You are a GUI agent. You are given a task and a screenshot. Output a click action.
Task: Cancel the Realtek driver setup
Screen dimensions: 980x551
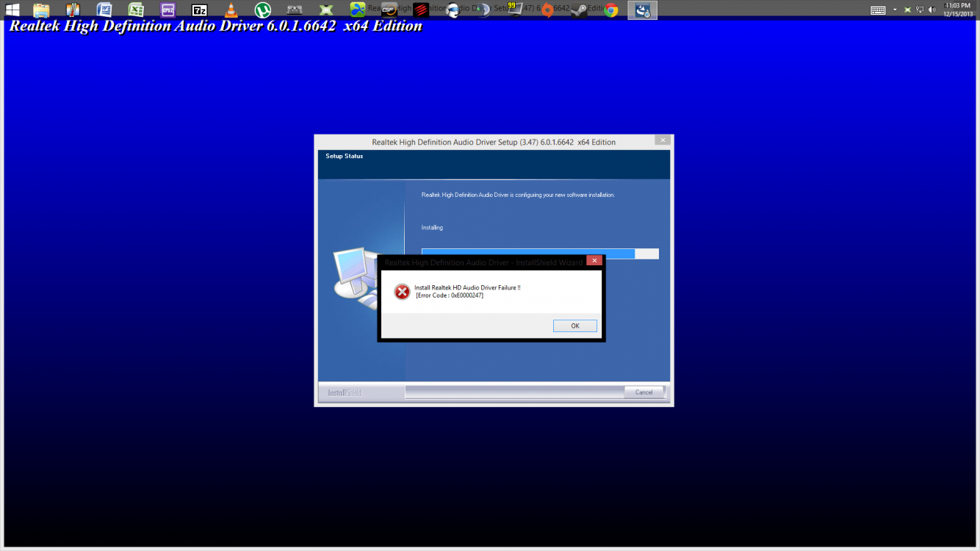point(644,392)
